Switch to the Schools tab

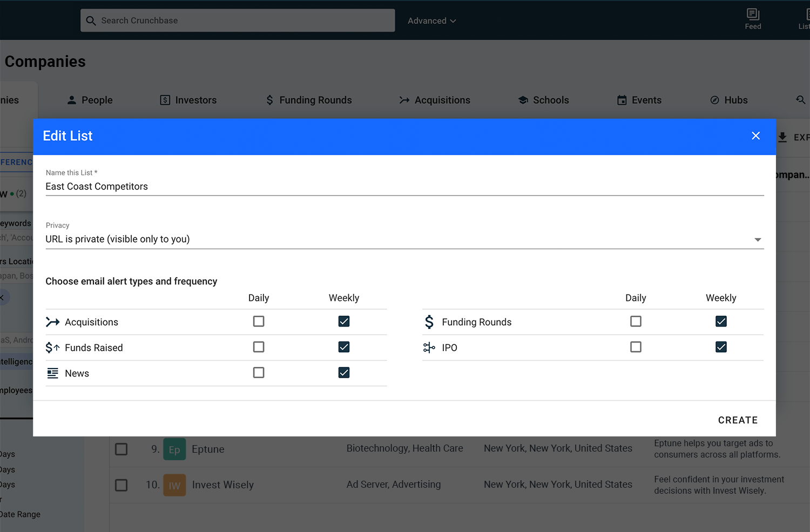[543, 100]
